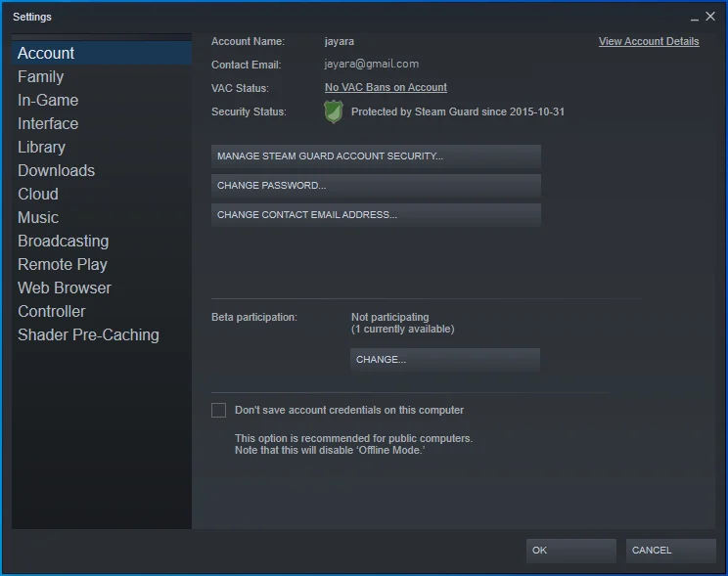Click the Cancel button
Viewport: 728px width, 576px height.
click(x=671, y=551)
